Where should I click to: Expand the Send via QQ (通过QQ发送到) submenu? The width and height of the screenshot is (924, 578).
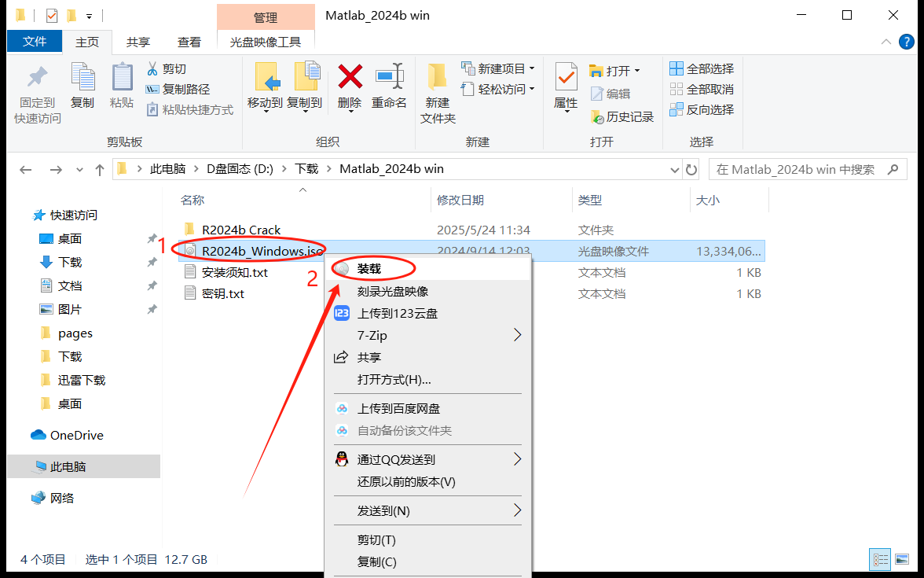(517, 459)
